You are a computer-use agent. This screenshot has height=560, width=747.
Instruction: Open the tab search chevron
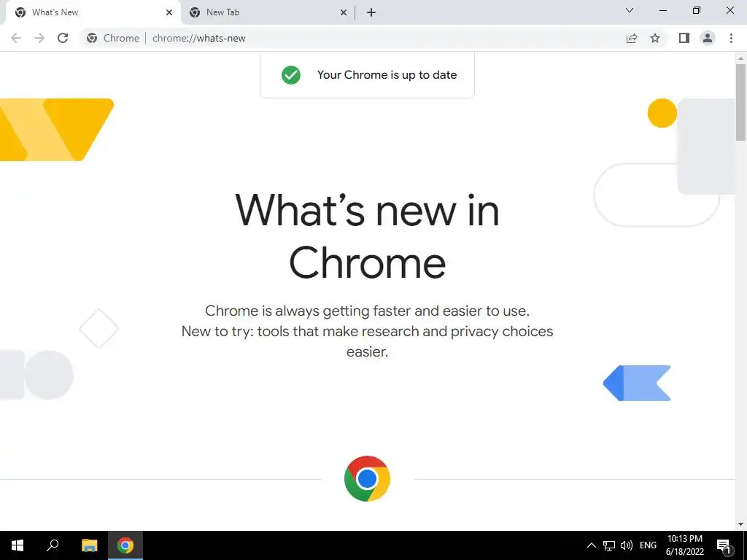tap(630, 10)
